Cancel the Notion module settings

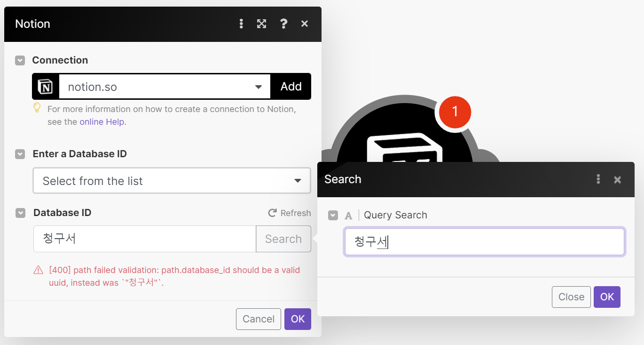pyautogui.click(x=259, y=319)
